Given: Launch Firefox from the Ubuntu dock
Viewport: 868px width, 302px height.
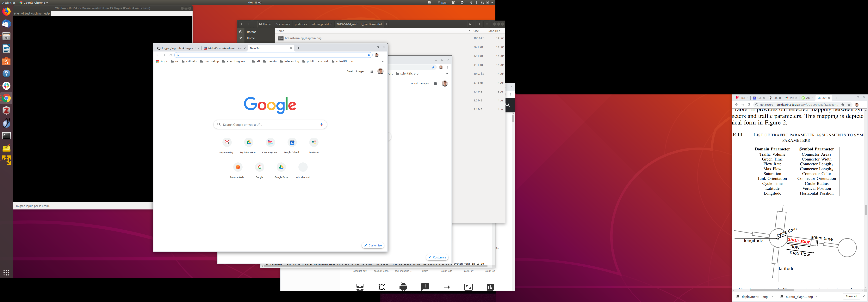Looking at the screenshot, I should (6, 11).
